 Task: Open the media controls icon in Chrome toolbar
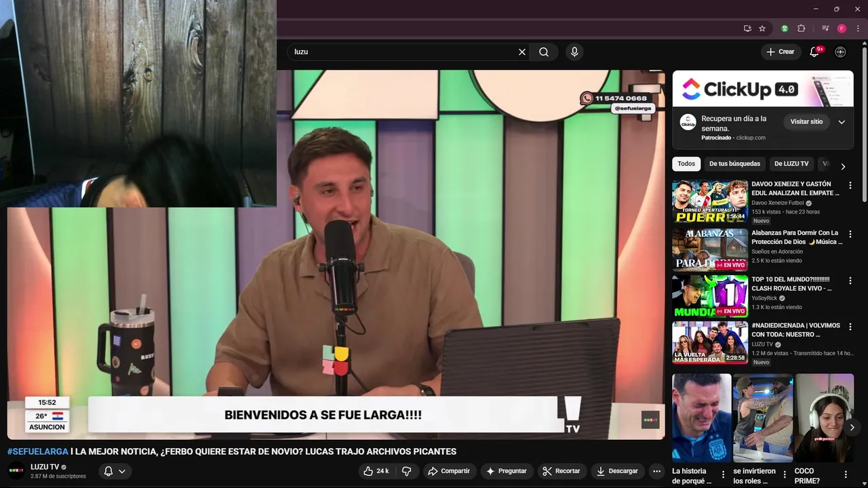point(825,28)
